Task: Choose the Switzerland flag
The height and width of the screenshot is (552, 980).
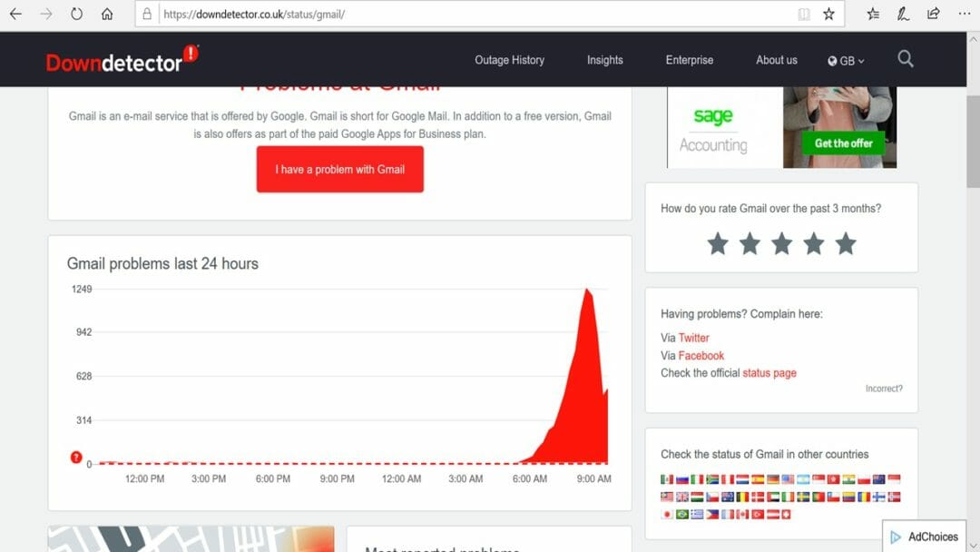Action: [786, 515]
